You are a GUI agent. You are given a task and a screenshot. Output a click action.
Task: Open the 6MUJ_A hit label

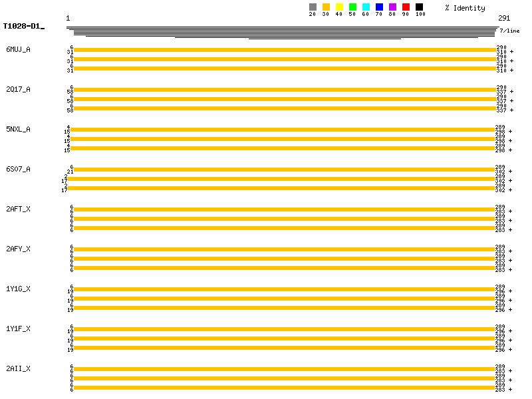coord(18,49)
